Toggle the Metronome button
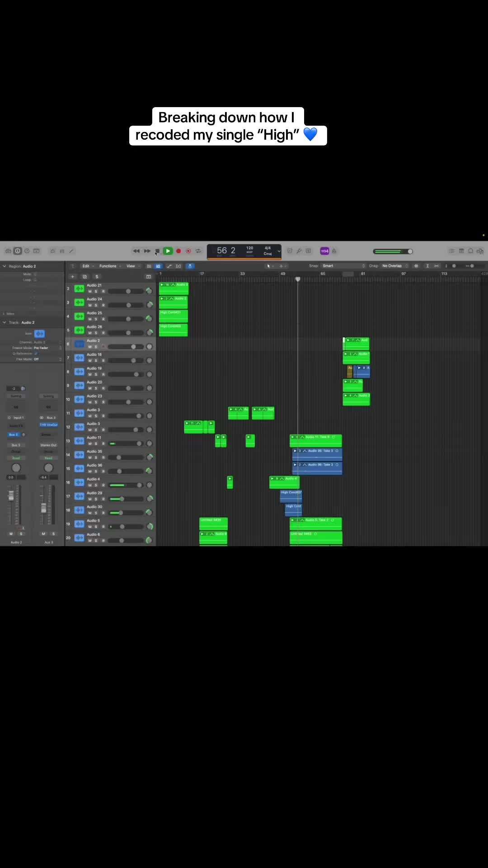Viewport: 488px width, 868px height. (334, 251)
